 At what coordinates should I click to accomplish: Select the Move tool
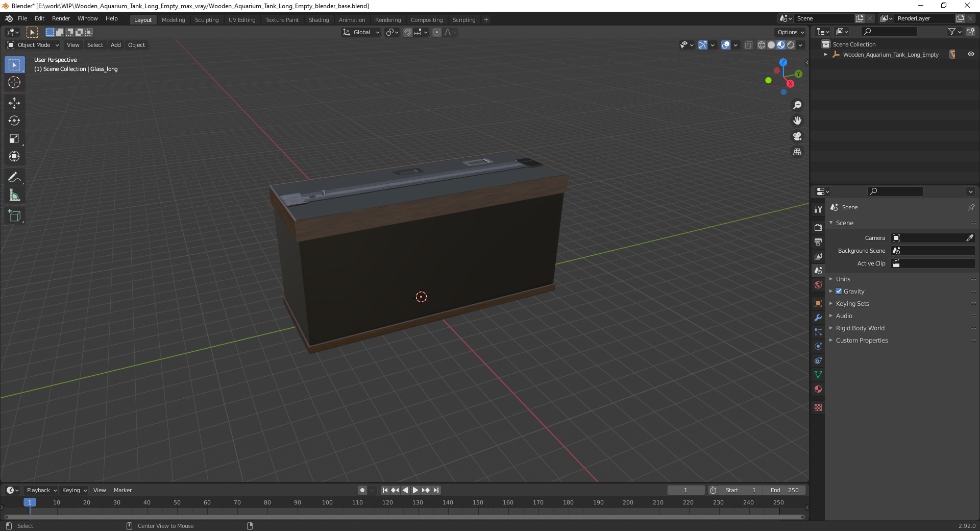(14, 103)
